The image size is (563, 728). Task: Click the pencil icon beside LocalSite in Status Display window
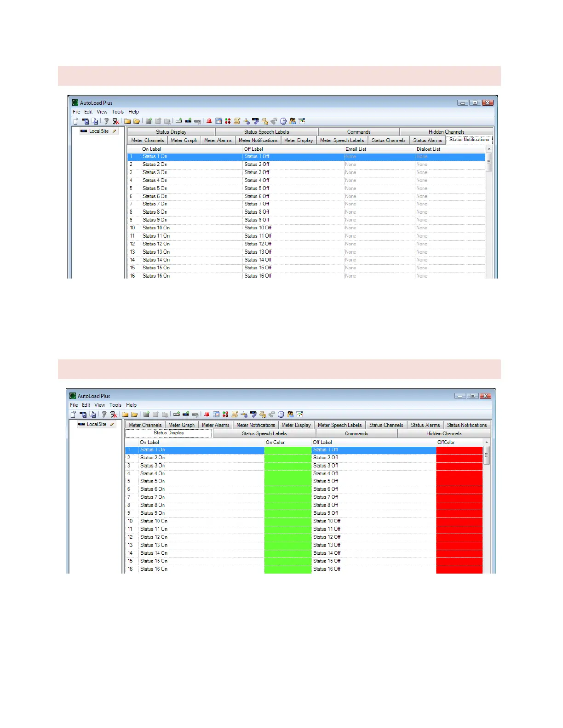(x=112, y=424)
